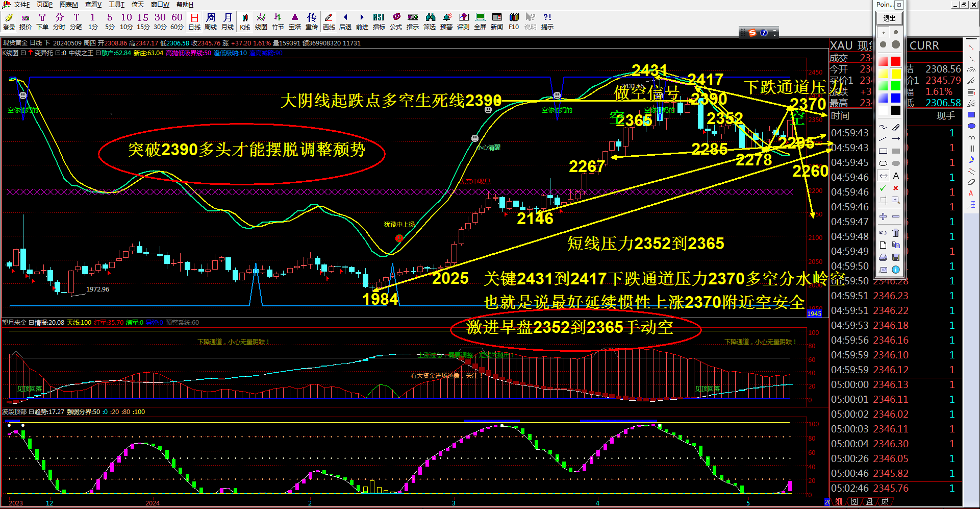Switch to 全屏 fullscreen mode
The height and width of the screenshot is (509, 980).
click(480, 21)
